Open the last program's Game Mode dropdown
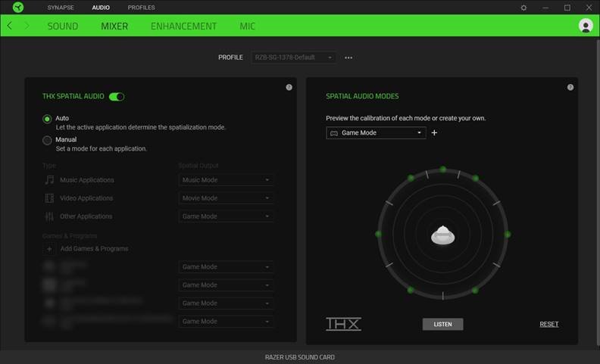The width and height of the screenshot is (600, 364). [227, 322]
